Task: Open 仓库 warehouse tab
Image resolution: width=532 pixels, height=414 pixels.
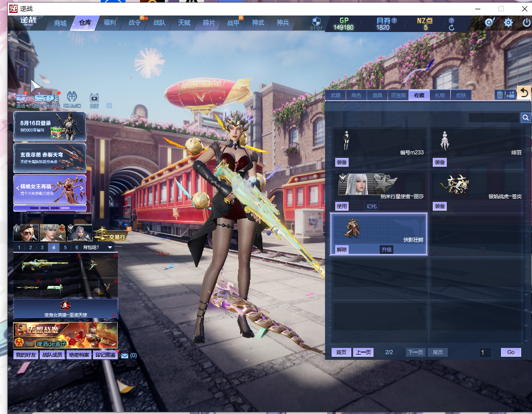Action: pos(85,23)
